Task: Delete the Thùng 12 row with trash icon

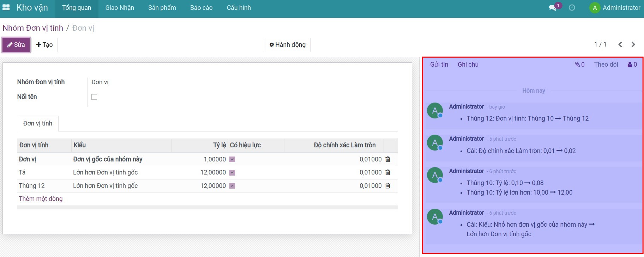Action: click(x=388, y=186)
